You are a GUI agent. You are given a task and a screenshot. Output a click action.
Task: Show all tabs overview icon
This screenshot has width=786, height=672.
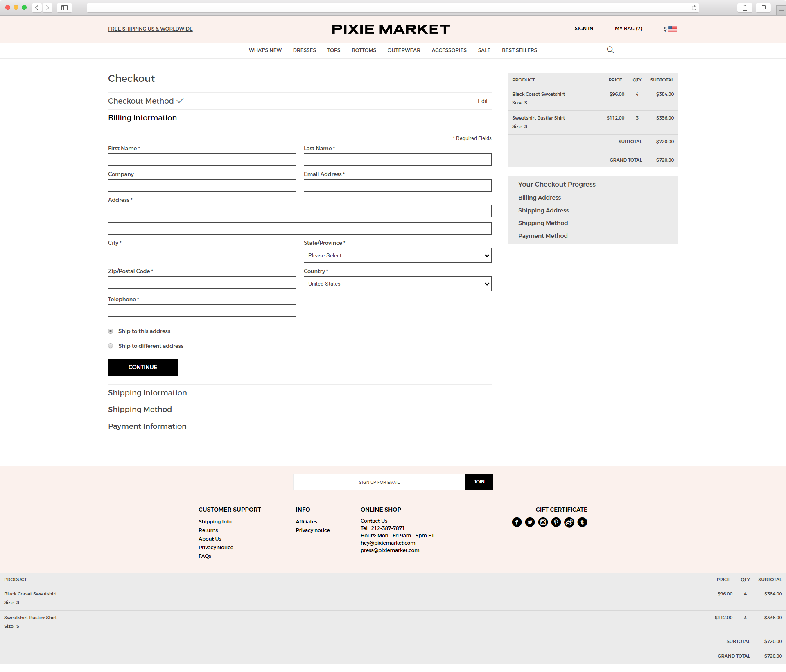pos(763,8)
